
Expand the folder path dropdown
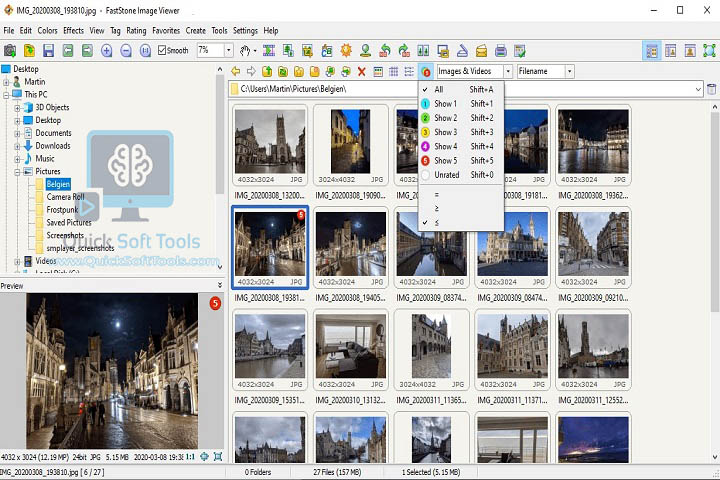[698, 89]
